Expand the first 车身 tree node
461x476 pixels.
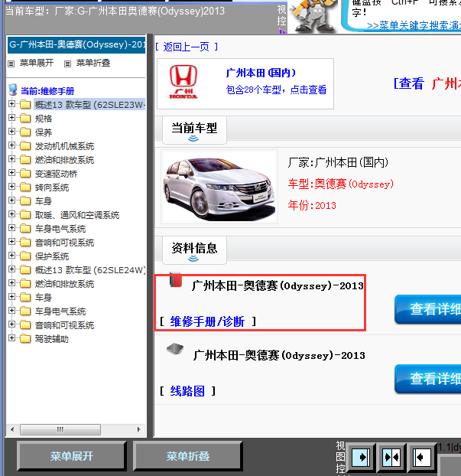click(x=11, y=200)
